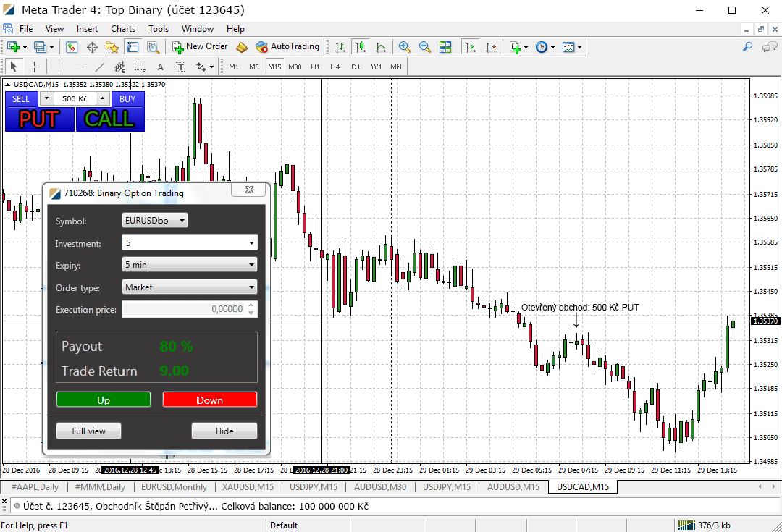Increase the 500 Kč trade amount
This screenshot has width=782, height=532.
click(x=102, y=98)
